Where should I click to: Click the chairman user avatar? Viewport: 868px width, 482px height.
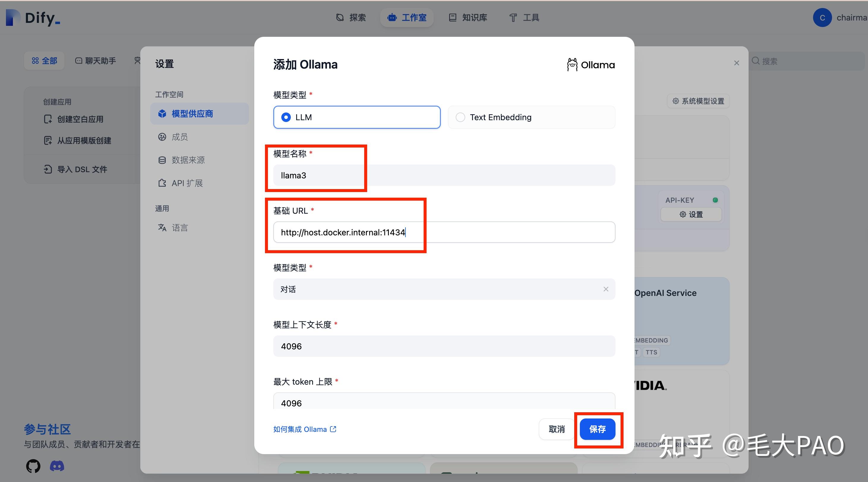pos(822,18)
